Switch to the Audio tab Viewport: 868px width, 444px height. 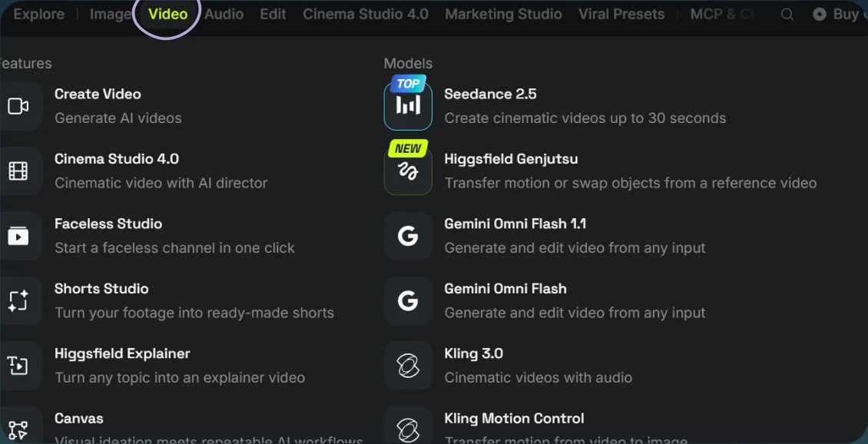point(224,14)
